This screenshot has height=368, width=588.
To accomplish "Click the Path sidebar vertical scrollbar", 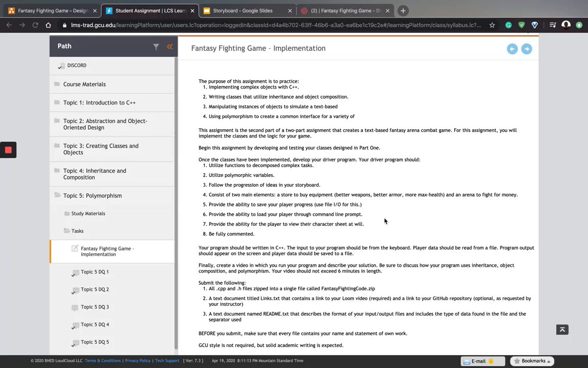I will click(x=176, y=203).
